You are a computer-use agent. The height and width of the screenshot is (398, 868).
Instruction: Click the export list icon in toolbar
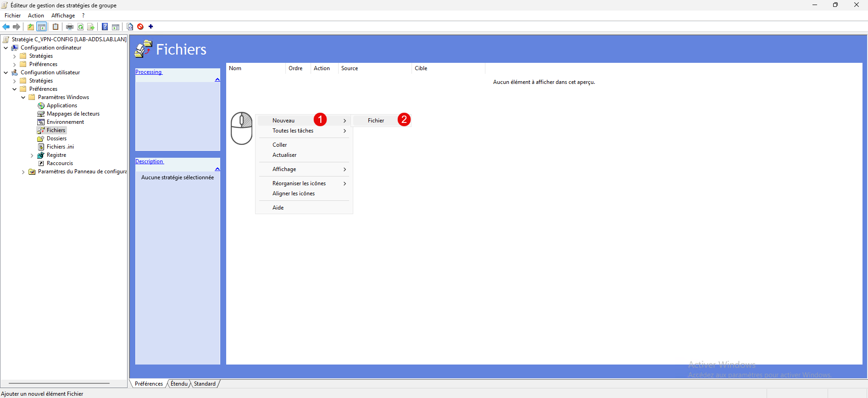91,27
